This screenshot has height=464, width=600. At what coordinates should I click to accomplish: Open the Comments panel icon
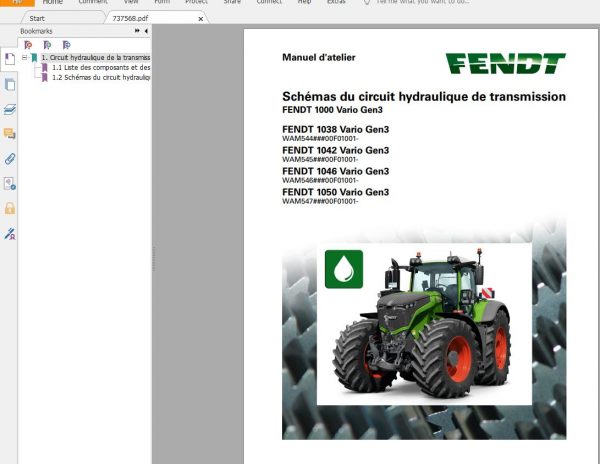(10, 134)
